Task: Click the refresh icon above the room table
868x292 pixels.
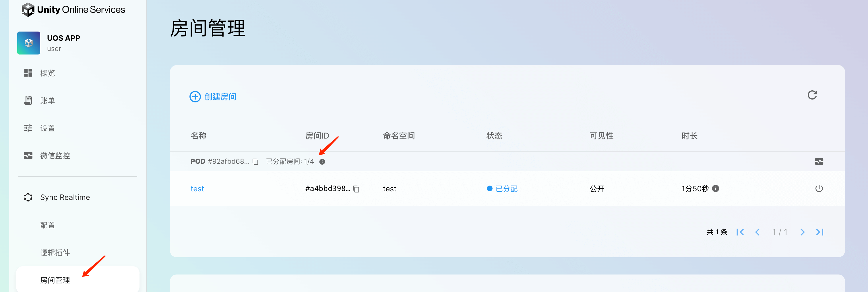Action: pos(812,95)
